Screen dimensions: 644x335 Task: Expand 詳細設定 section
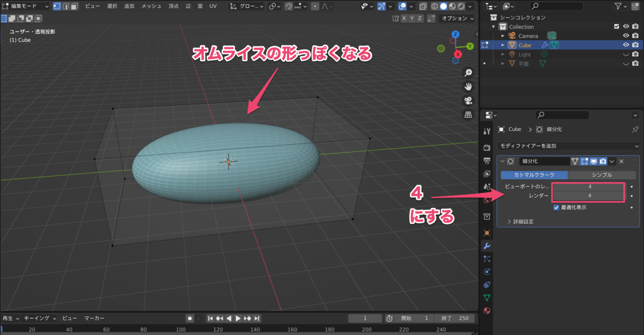[521, 221]
